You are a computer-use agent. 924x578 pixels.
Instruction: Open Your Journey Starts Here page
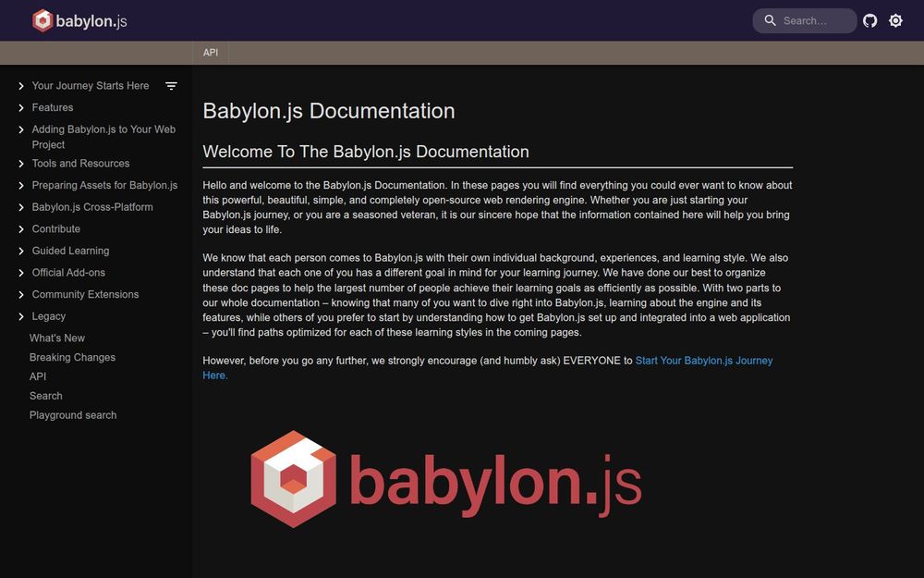click(x=91, y=85)
